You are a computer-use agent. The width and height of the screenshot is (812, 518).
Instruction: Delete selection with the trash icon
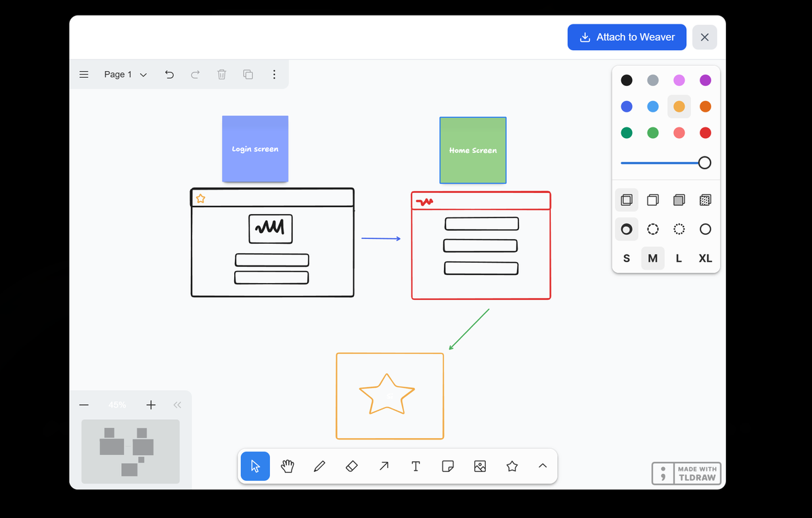point(221,74)
